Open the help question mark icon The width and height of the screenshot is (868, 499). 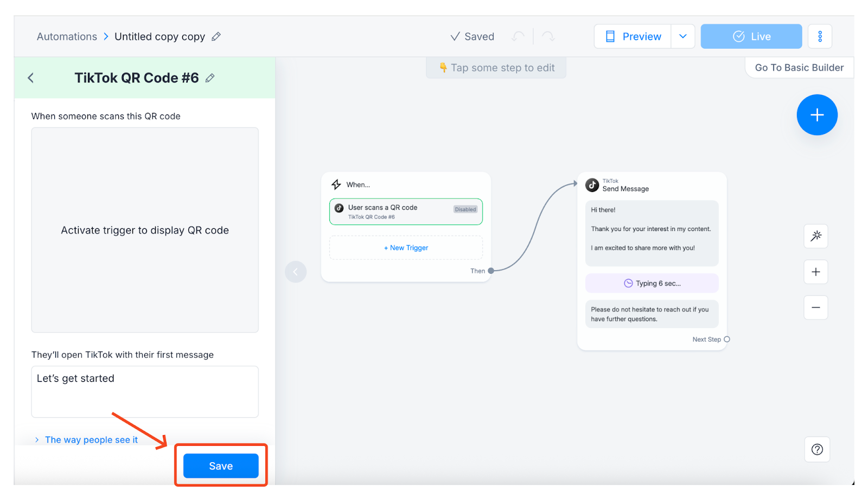point(816,449)
